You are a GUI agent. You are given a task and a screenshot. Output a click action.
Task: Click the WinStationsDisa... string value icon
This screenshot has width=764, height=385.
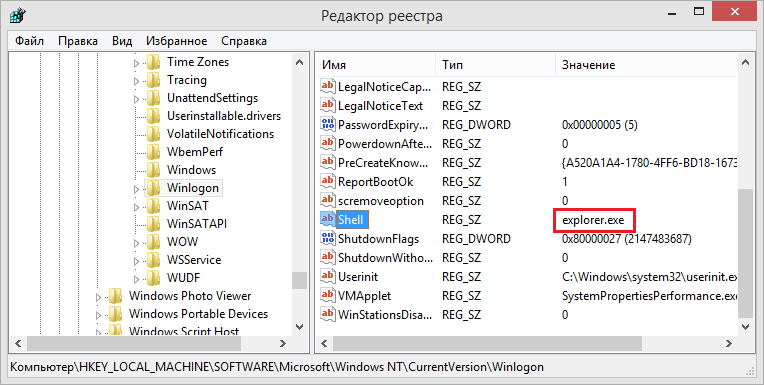pyautogui.click(x=327, y=314)
